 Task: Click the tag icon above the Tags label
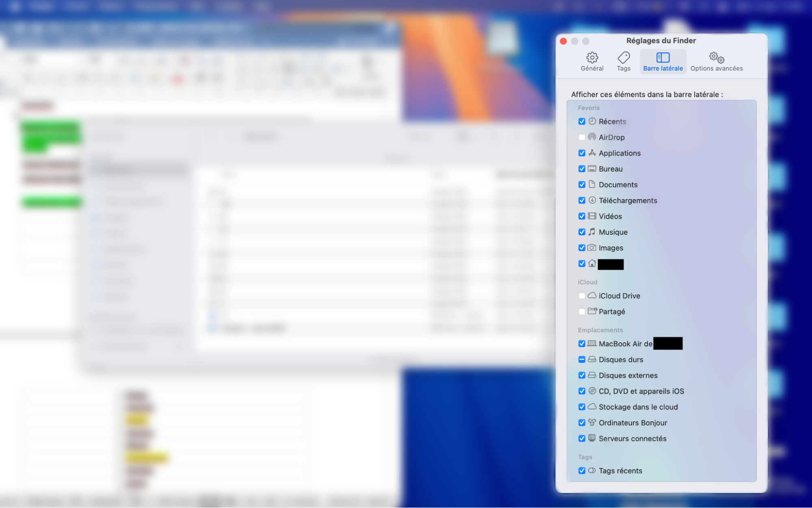point(624,57)
